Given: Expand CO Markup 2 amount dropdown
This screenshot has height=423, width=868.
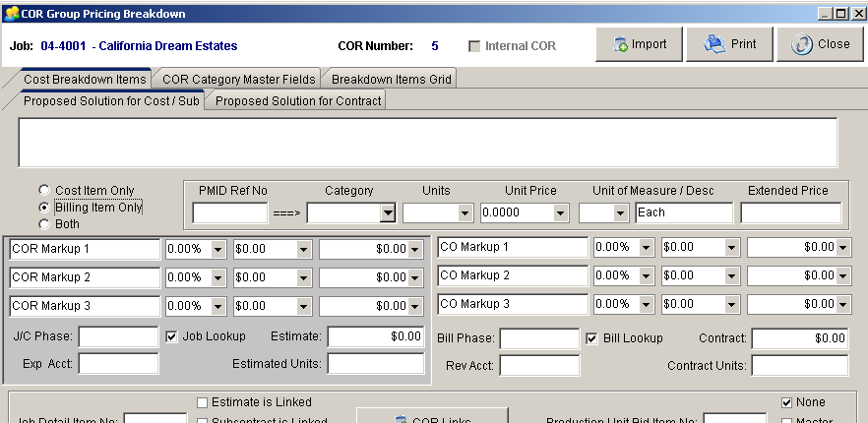Looking at the screenshot, I should pos(731,275).
